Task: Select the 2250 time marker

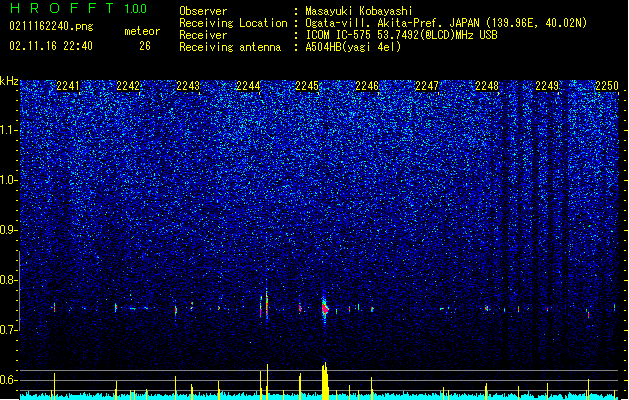Action: point(607,86)
